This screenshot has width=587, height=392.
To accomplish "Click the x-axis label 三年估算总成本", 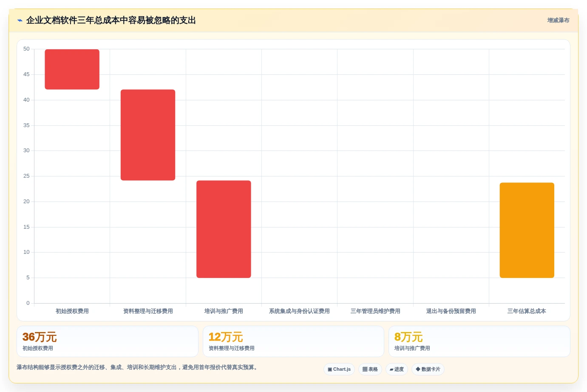I will pyautogui.click(x=527, y=311).
